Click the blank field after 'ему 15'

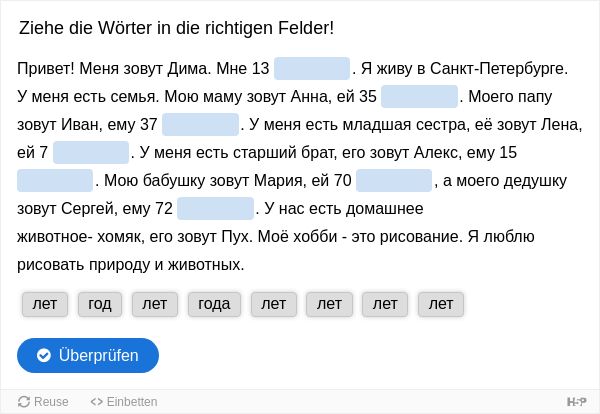pyautogui.click(x=55, y=180)
